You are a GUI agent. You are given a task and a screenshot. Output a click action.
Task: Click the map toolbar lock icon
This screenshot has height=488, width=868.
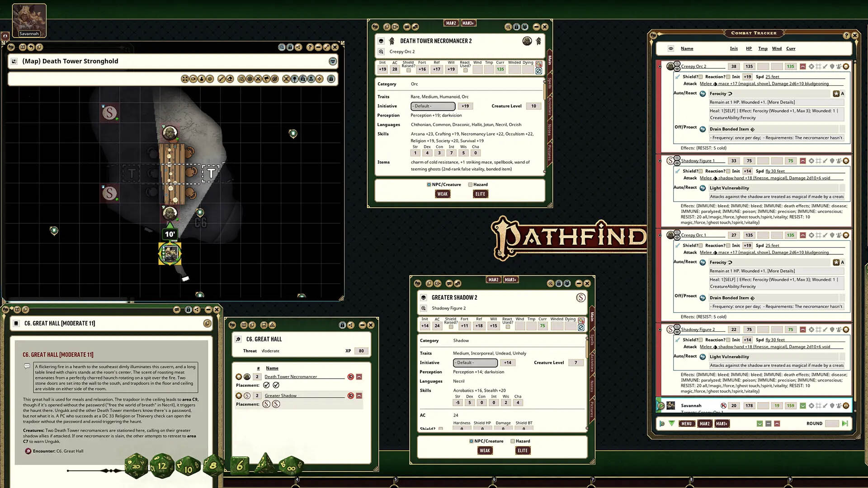coord(331,79)
